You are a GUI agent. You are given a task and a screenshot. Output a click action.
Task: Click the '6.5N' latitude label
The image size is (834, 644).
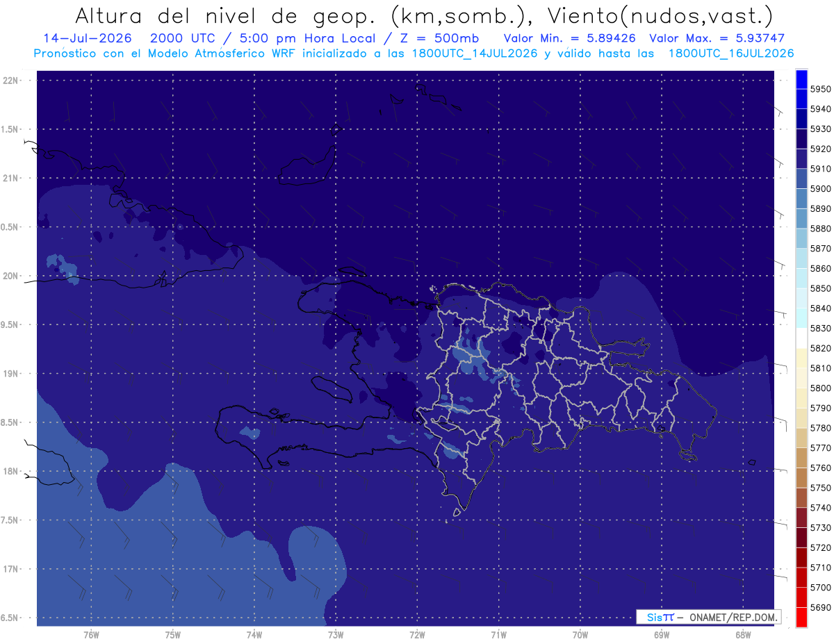10,618
